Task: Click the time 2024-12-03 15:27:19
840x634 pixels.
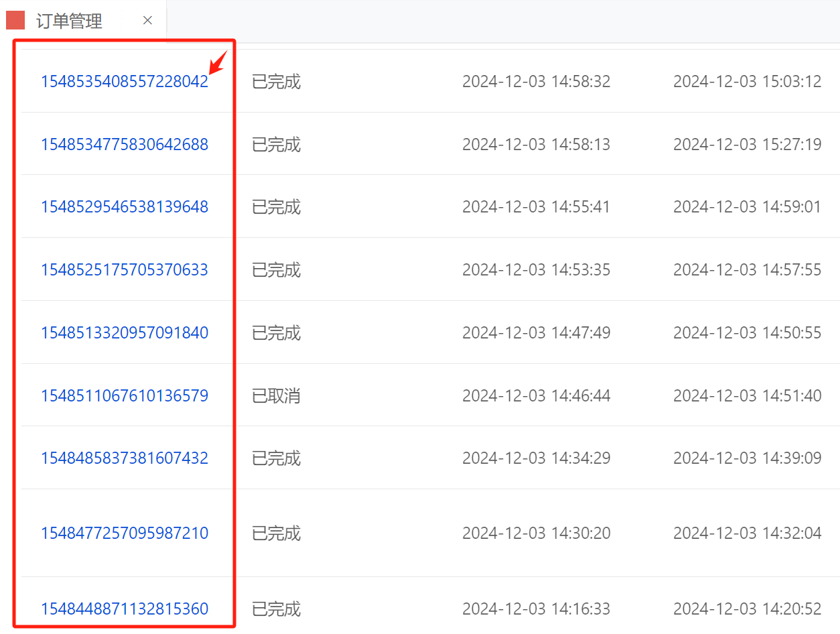Action: click(748, 144)
